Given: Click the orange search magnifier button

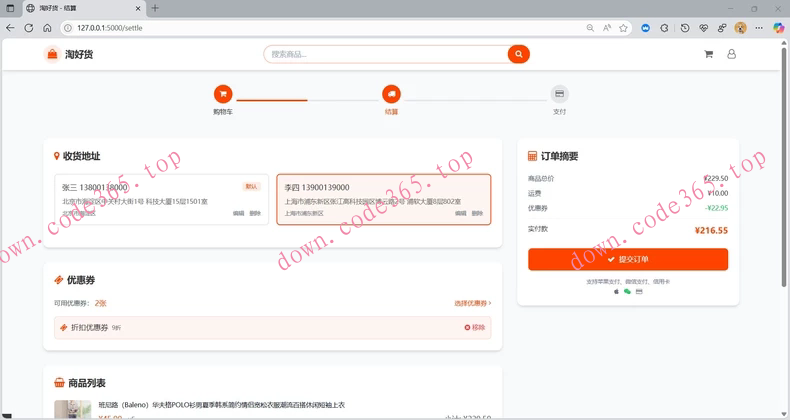Looking at the screenshot, I should pos(518,54).
